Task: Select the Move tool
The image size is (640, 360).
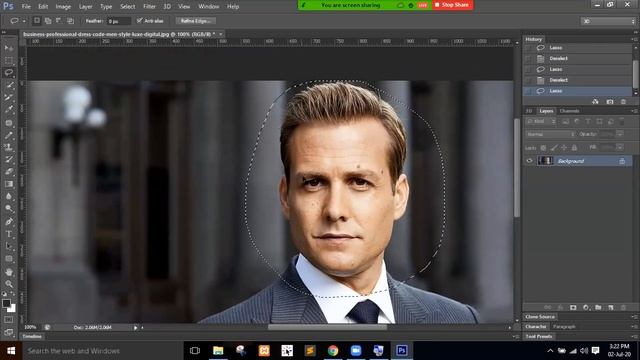Action: click(9, 48)
